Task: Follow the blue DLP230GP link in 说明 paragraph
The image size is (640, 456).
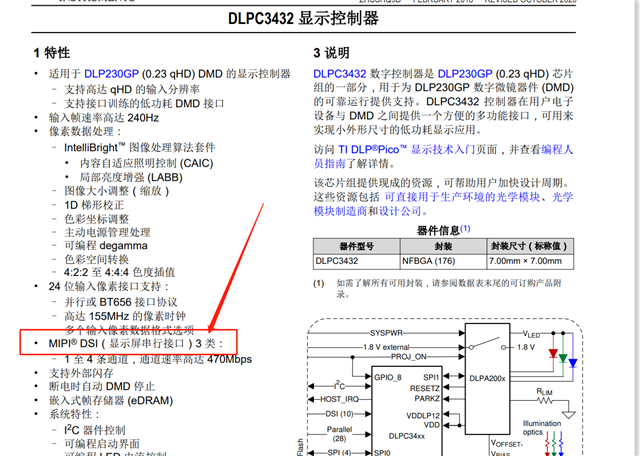Action: point(465,74)
